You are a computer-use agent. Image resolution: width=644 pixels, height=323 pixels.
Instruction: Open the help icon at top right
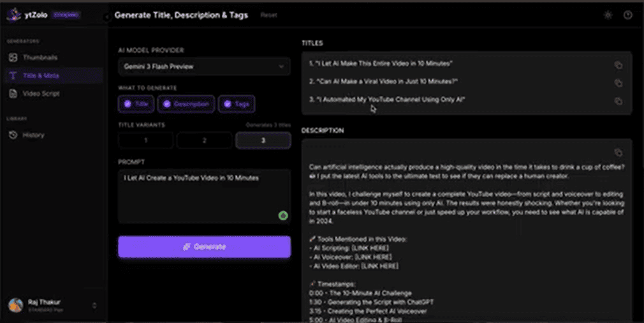tap(628, 15)
